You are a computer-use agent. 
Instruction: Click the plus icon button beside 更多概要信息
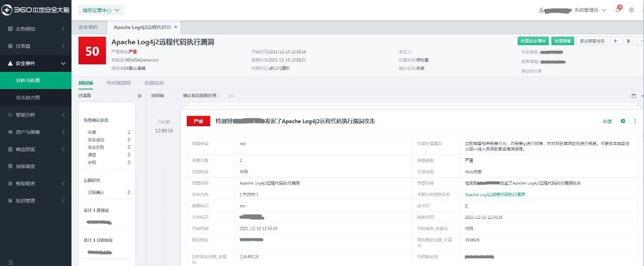point(615,41)
